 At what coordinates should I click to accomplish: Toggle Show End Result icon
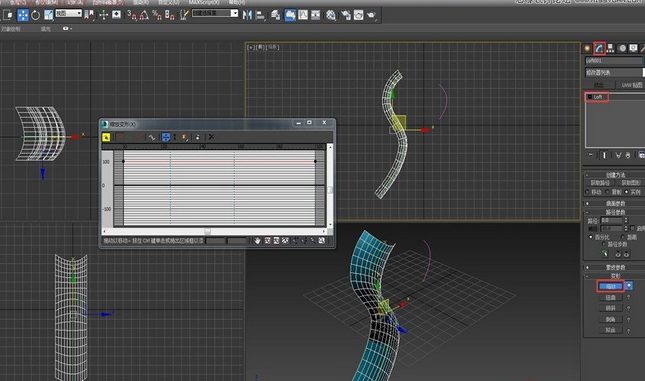[604, 156]
